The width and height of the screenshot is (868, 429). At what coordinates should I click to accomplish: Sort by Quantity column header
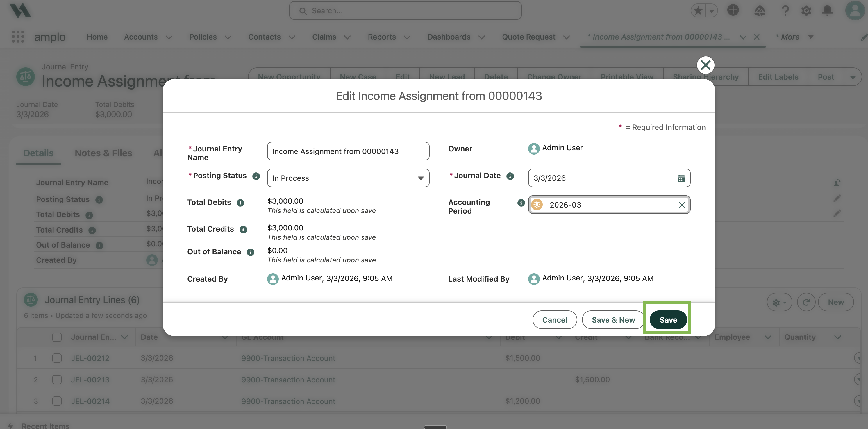click(x=800, y=337)
